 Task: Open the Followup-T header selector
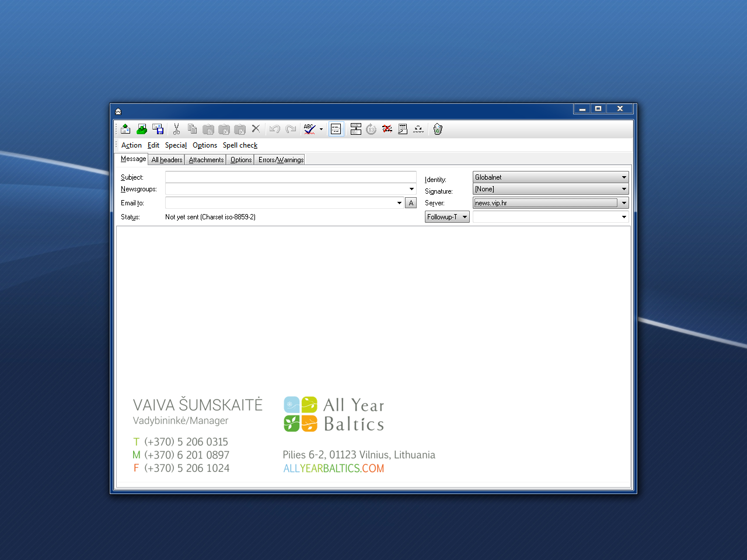(x=447, y=217)
